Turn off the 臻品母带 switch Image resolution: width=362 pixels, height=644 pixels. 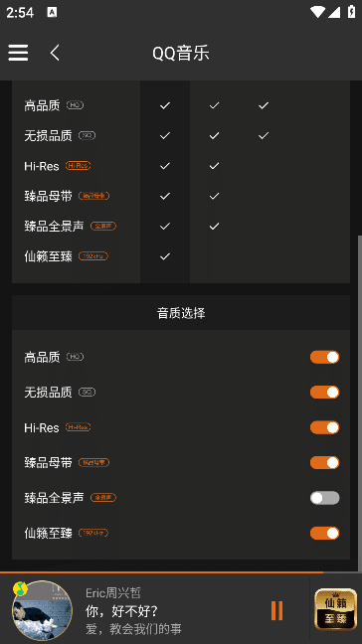[324, 462]
